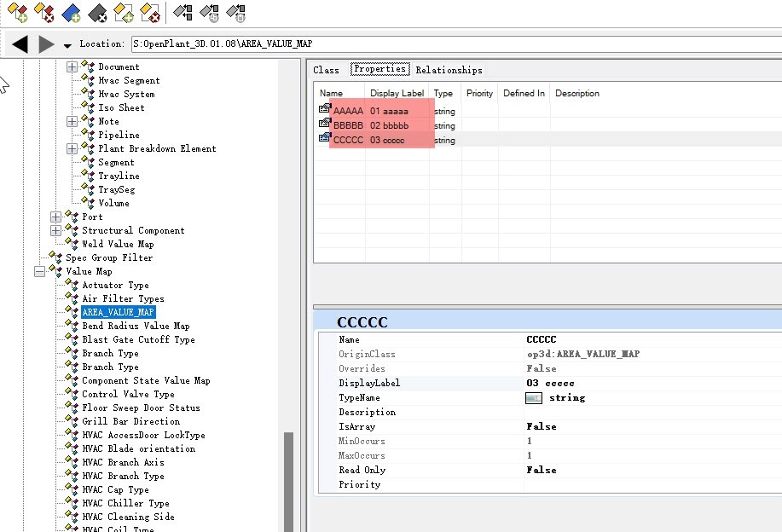Image resolution: width=782 pixels, height=532 pixels.
Task: Click the yellow-red add icon with green plus
Action: [x=17, y=12]
